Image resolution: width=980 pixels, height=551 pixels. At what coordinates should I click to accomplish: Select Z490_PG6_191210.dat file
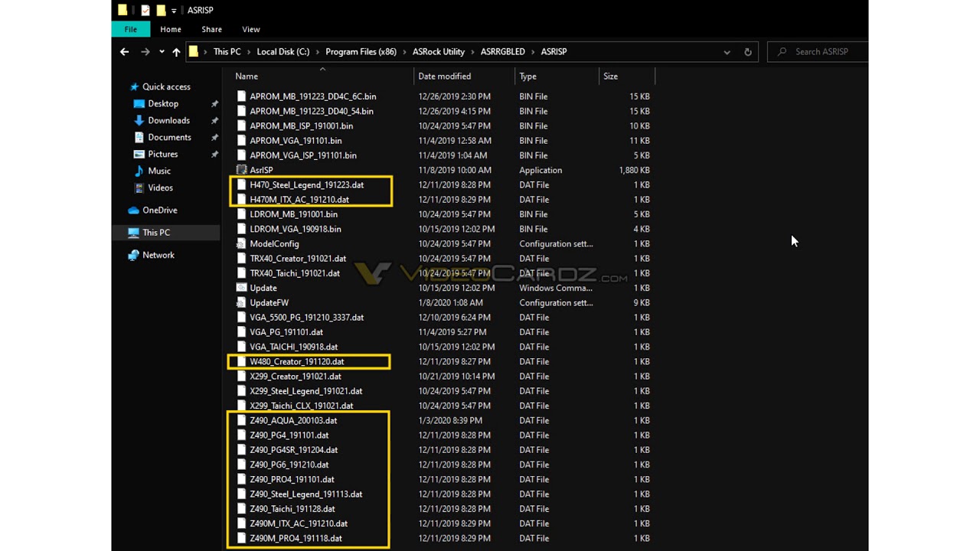(289, 465)
